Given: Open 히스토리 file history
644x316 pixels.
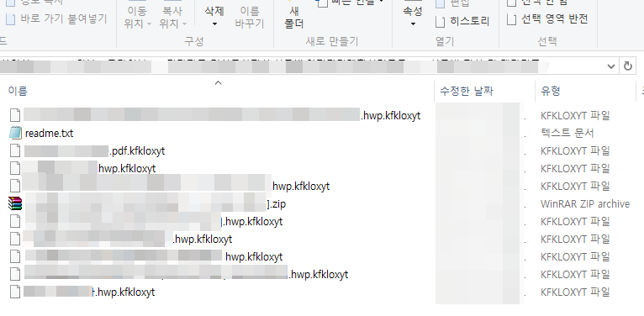Looking at the screenshot, I should (463, 21).
